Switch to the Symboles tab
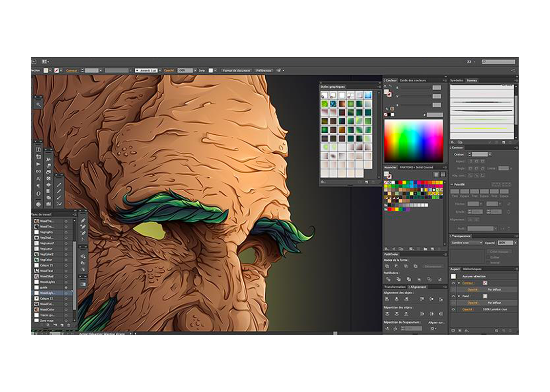Image resolution: width=550 pixels, height=392 pixels. 457,80
